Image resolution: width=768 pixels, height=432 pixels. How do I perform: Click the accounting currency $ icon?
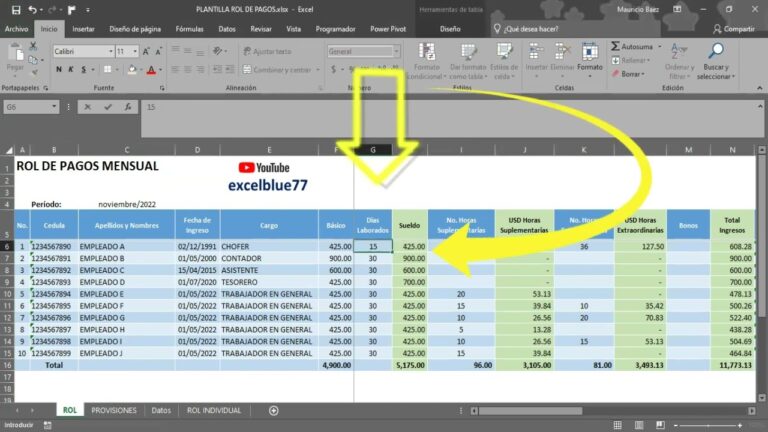(333, 70)
